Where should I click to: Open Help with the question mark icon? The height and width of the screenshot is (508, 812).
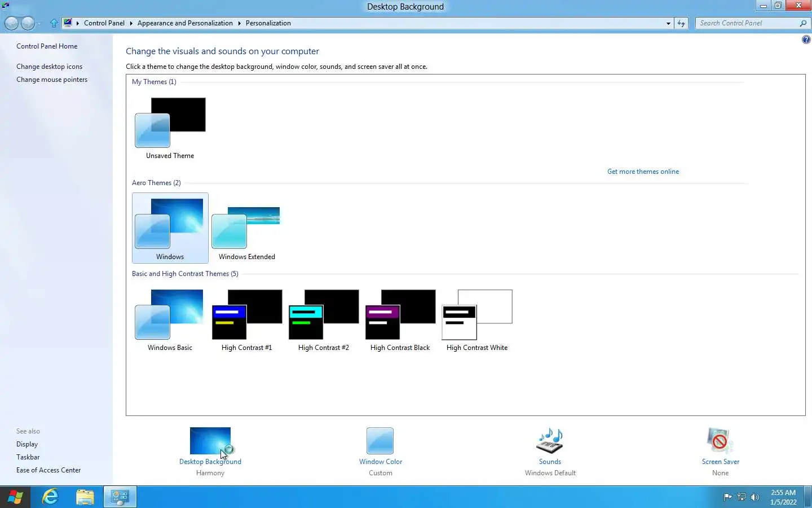click(806, 40)
